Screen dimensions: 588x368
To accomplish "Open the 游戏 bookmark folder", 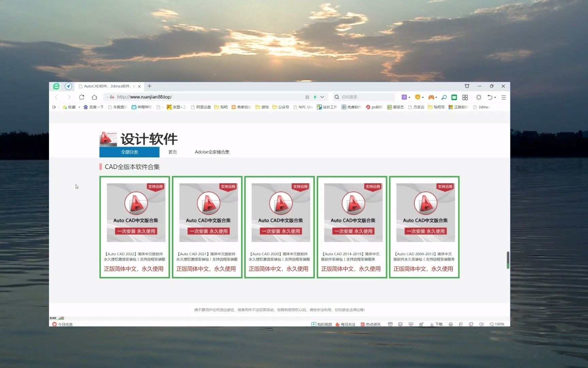I will click(262, 107).
